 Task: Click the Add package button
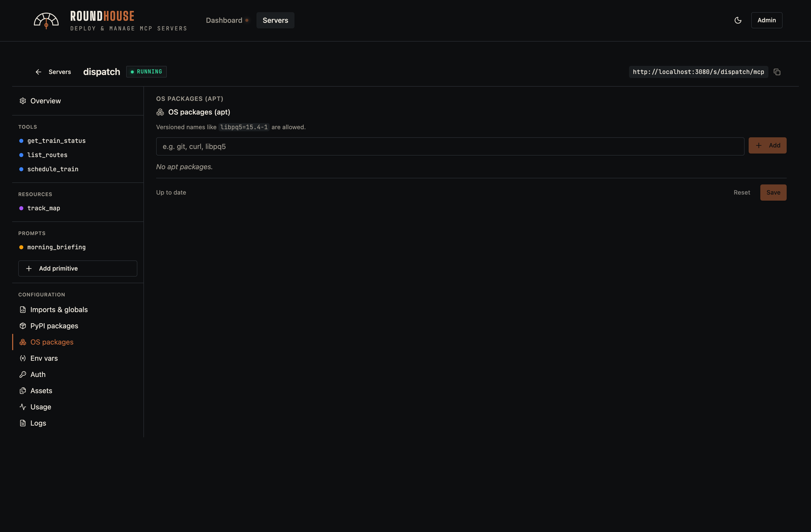767,145
